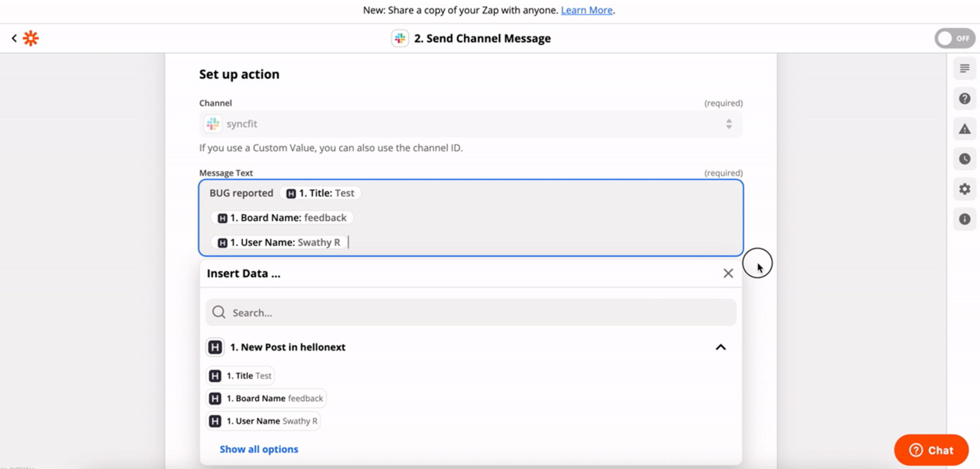980x469 pixels.
Task: Open the Zap outline list icon in sidebar
Action: 965,68
